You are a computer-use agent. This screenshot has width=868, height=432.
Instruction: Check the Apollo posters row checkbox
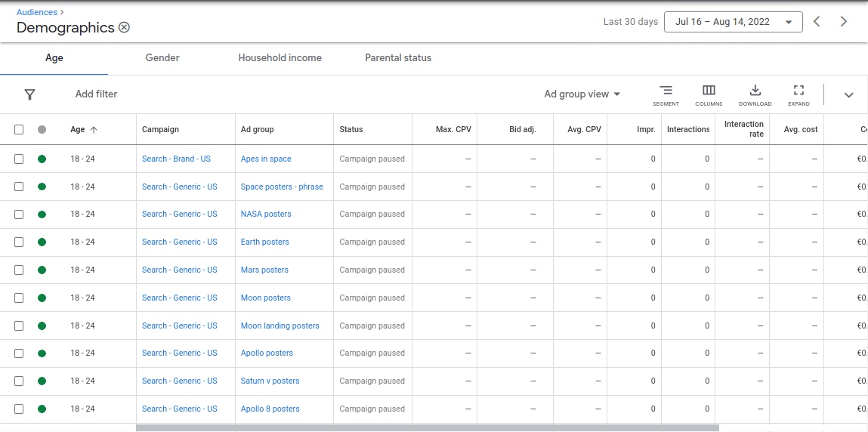(x=19, y=353)
